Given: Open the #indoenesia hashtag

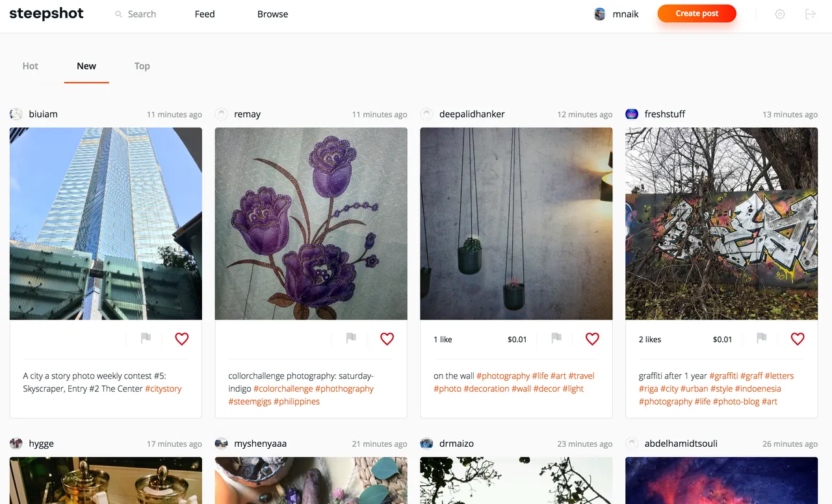Looking at the screenshot, I should click(x=758, y=389).
